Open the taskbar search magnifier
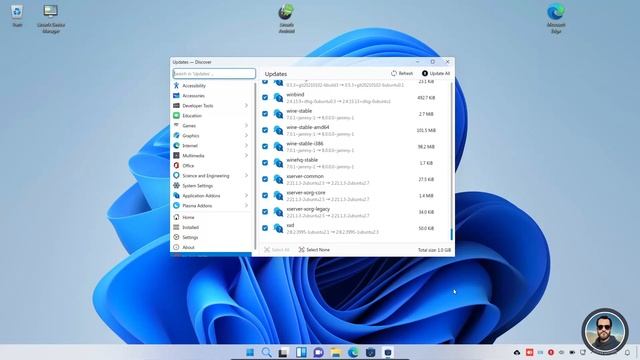This screenshot has height=360, width=640. coord(267,352)
